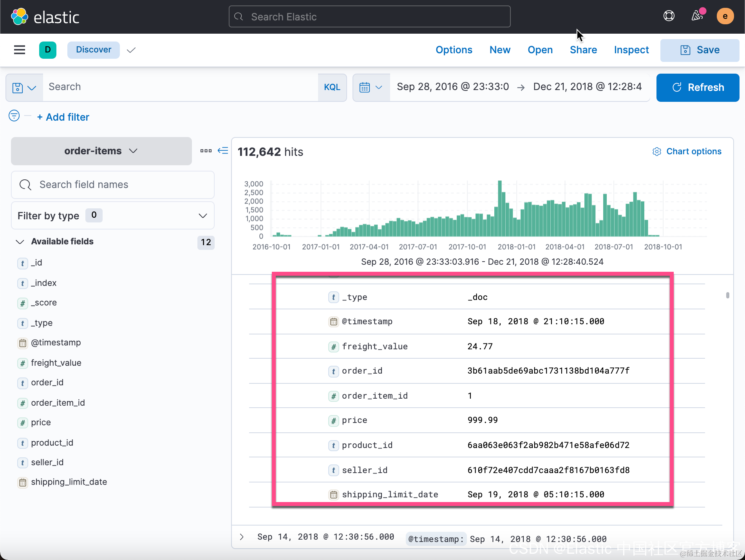Click the green D space avatar
The height and width of the screenshot is (560, 745).
(x=48, y=50)
